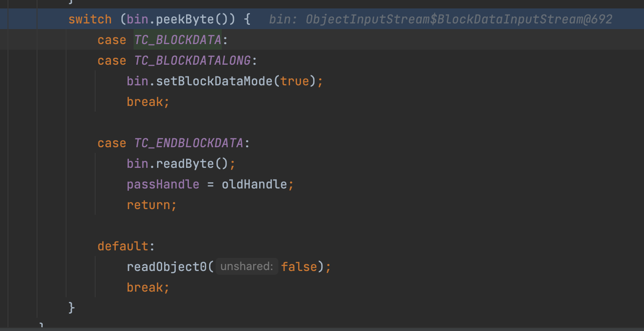This screenshot has height=331, width=644.
Task: Click the return statement
Action: tap(149, 205)
